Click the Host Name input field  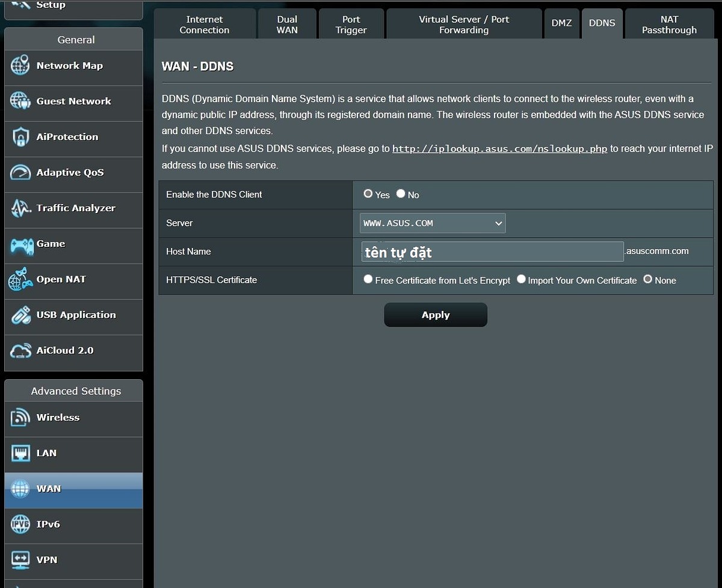[492, 252]
